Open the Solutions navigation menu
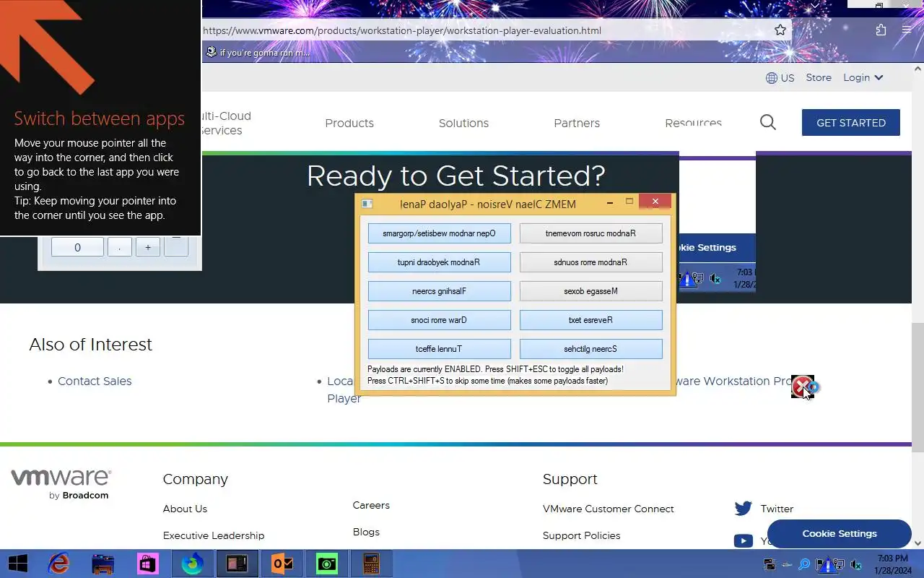 tap(463, 123)
